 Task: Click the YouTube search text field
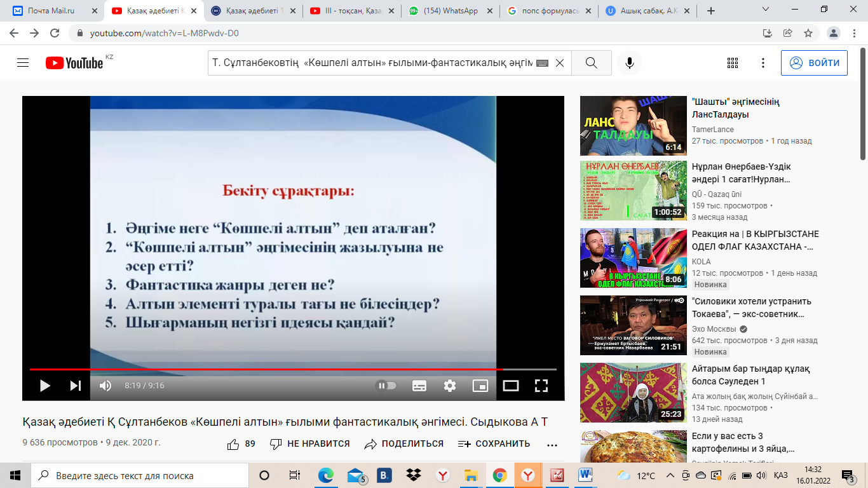372,63
